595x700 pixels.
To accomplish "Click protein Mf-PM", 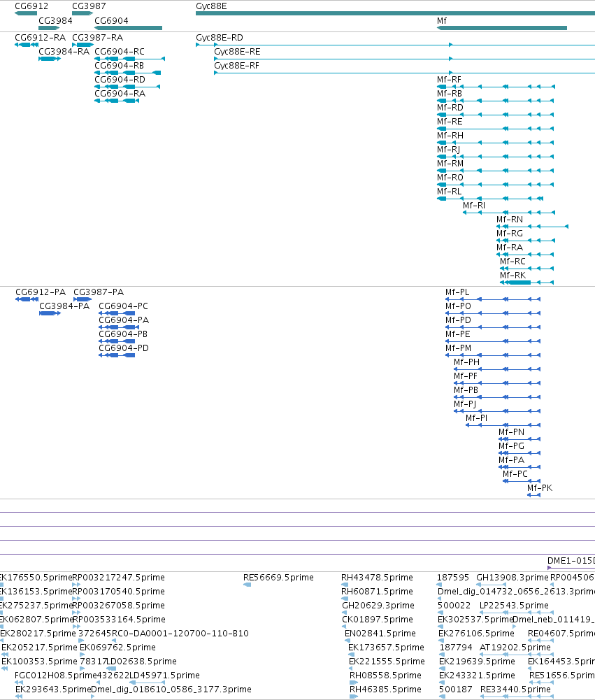I will click(458, 348).
